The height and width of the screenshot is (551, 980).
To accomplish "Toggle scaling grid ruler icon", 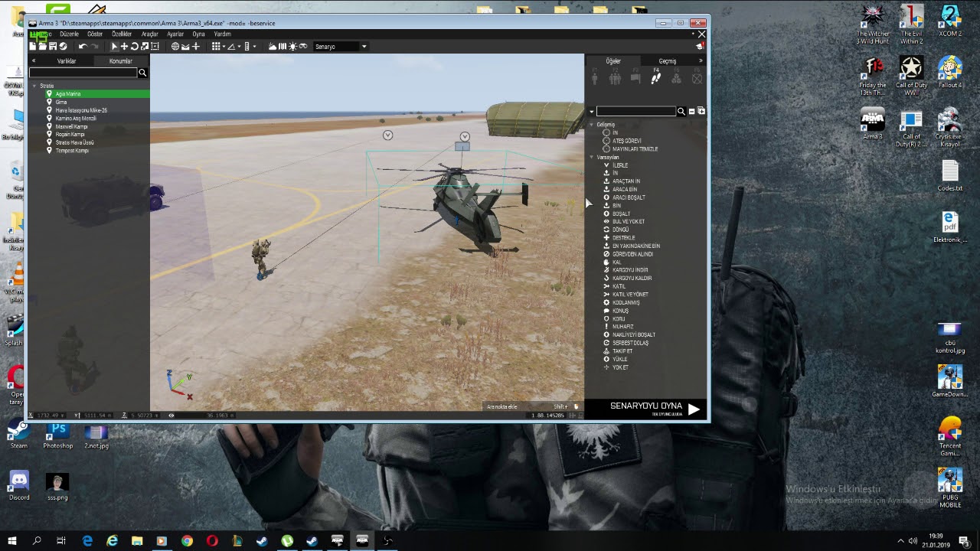I will (247, 47).
